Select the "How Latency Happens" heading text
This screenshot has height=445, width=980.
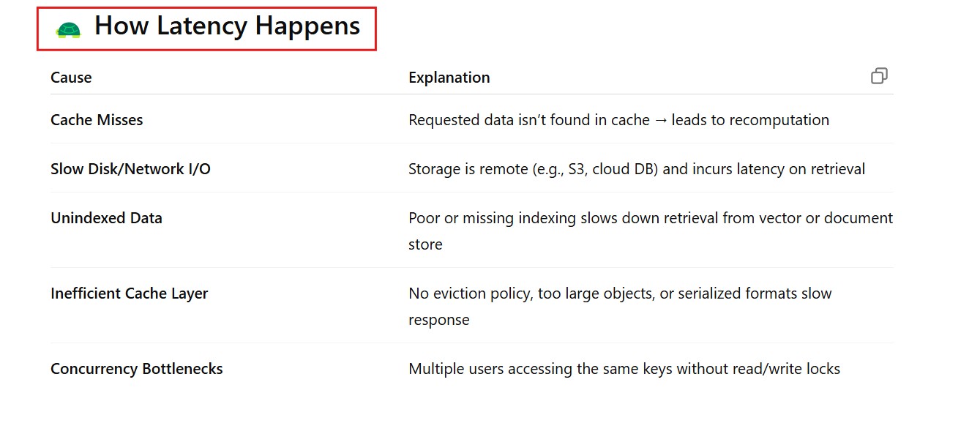tap(227, 27)
